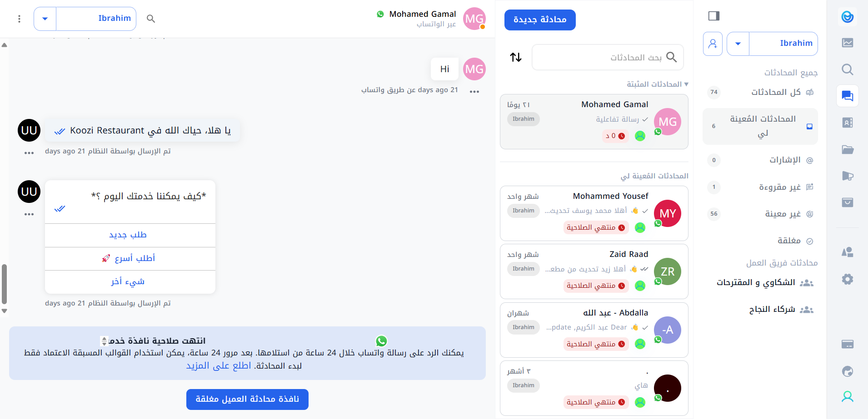Open the settings gear in sidebar
Screen dimensions: 868x419
pos(847,279)
